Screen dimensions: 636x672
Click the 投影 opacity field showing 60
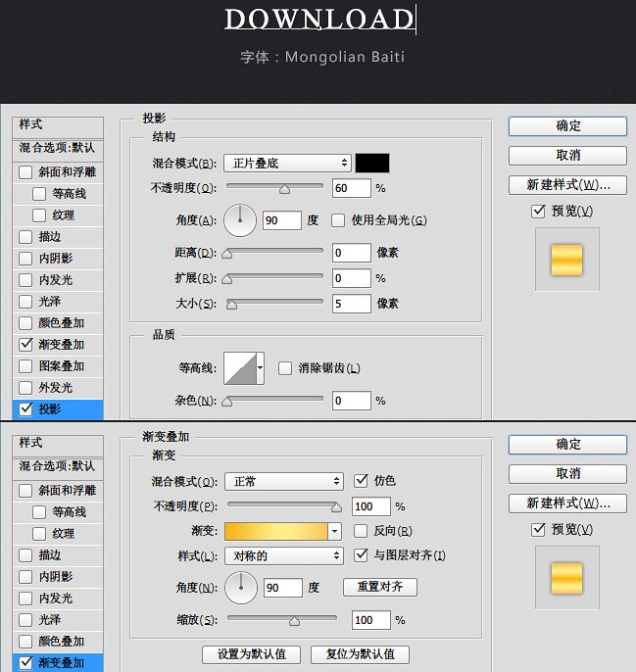pyautogui.click(x=351, y=188)
